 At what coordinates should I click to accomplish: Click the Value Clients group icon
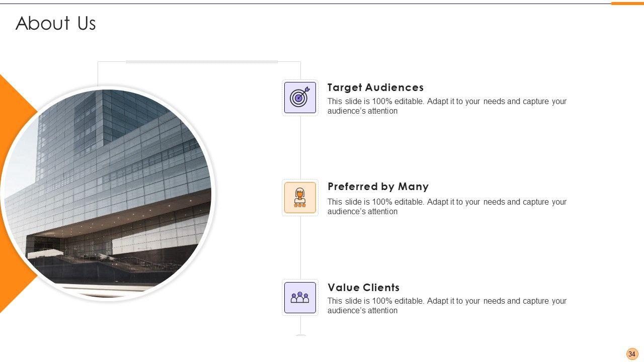tap(300, 298)
